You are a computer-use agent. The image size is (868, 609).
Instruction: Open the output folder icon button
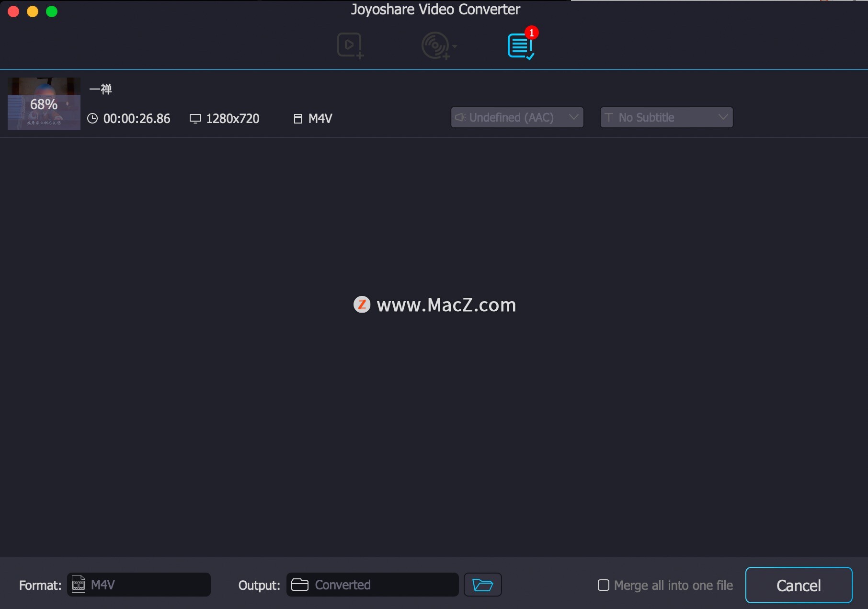tap(482, 585)
